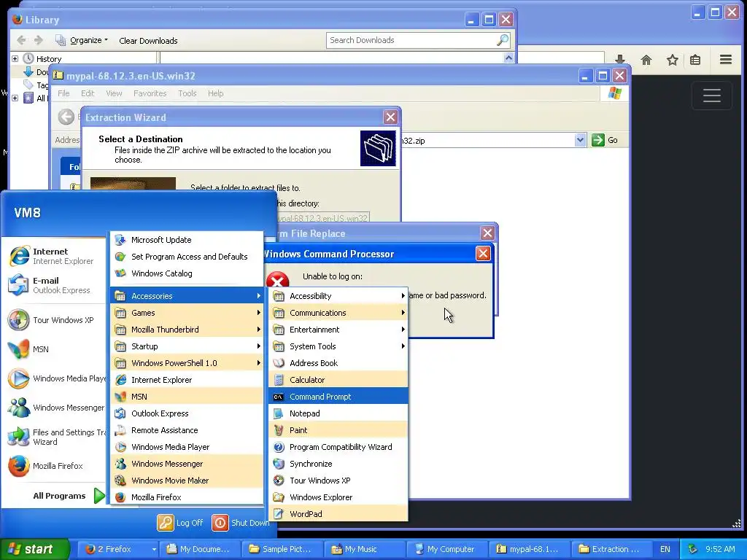This screenshot has width=747, height=560.
Task: Open the Favorites menu in mypal window
Action: pos(150,93)
